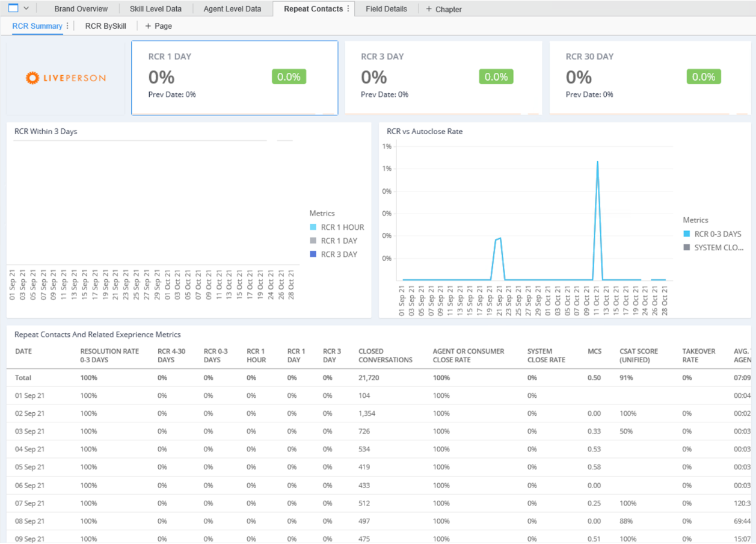756x544 pixels.
Task: Select the RCR Summary page
Action: pyautogui.click(x=37, y=26)
